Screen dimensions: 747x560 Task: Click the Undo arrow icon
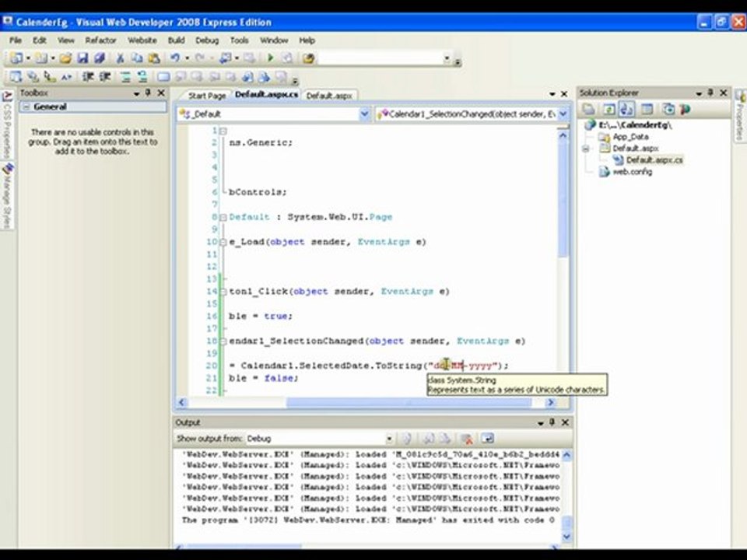click(175, 58)
